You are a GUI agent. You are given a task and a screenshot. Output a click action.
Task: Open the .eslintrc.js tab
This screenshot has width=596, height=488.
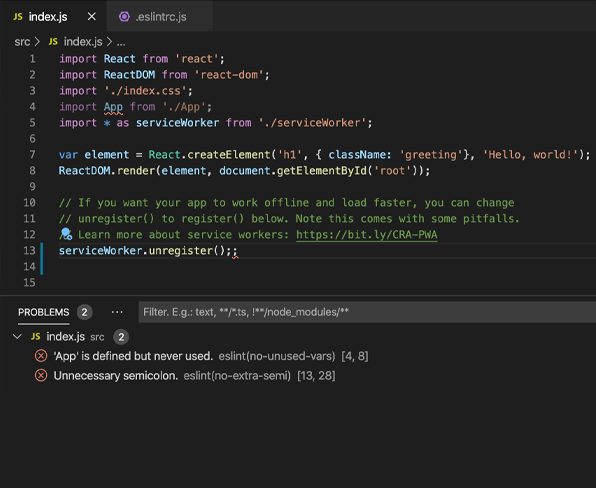tap(160, 17)
